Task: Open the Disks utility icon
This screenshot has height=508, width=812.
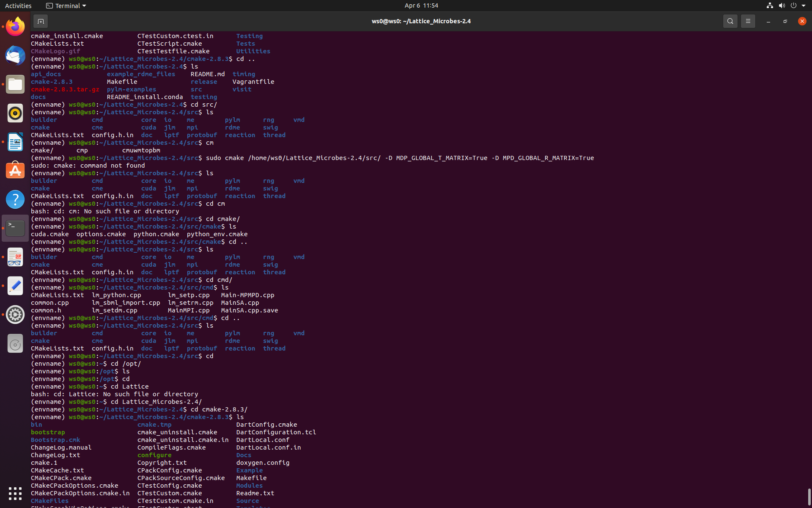Action: coord(15,343)
